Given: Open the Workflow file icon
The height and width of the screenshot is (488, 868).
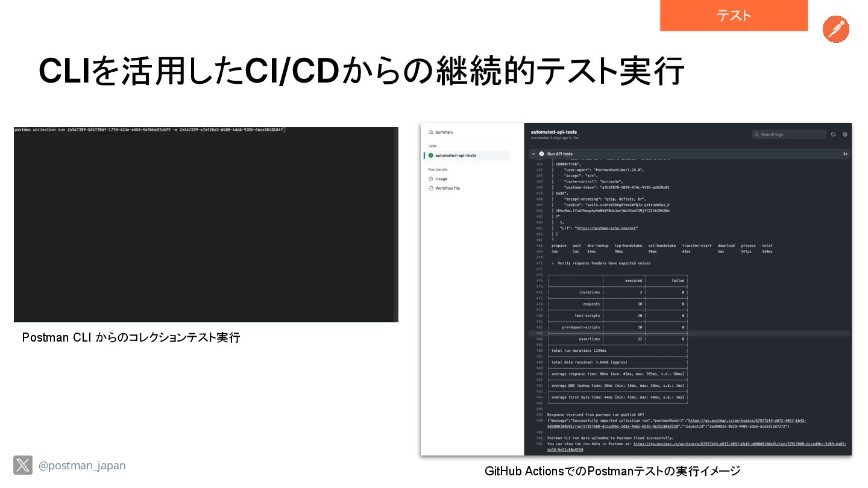Looking at the screenshot, I should click(430, 188).
